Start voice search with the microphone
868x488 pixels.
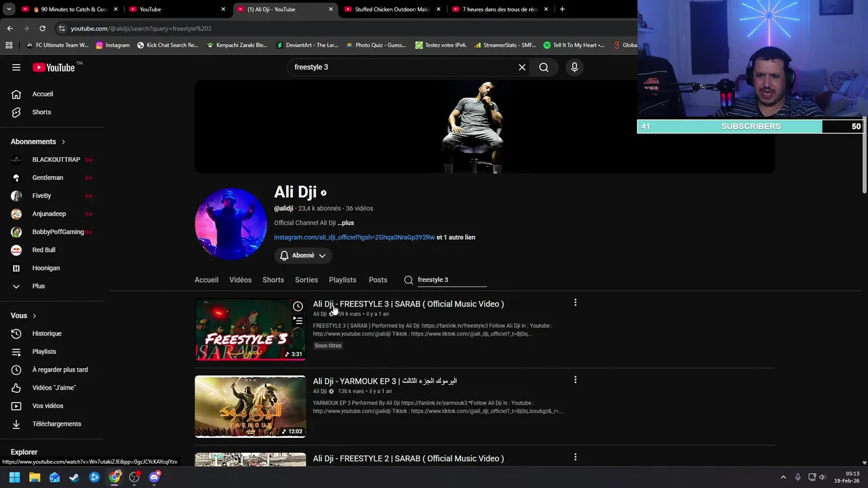(574, 67)
